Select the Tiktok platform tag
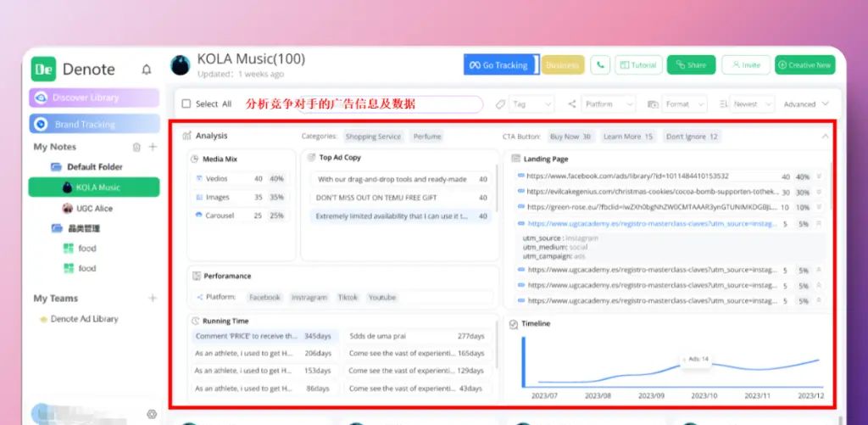Screen dimensions: 868x425 point(348,298)
